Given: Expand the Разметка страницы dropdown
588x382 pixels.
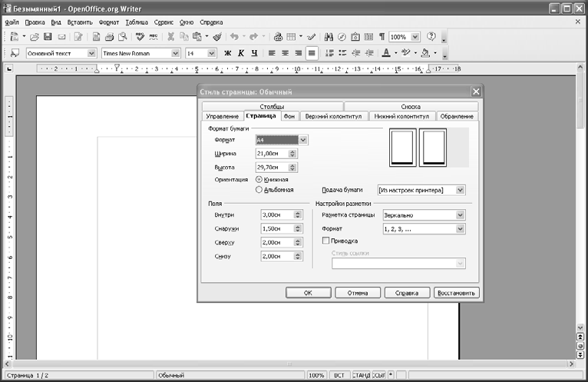Looking at the screenshot, I should pyautogui.click(x=460, y=215).
